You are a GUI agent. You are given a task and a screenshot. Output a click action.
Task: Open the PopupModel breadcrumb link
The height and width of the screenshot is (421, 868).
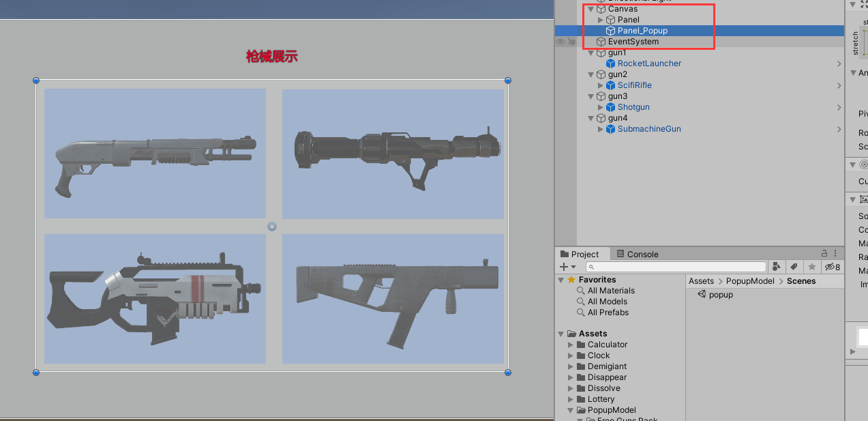point(751,280)
